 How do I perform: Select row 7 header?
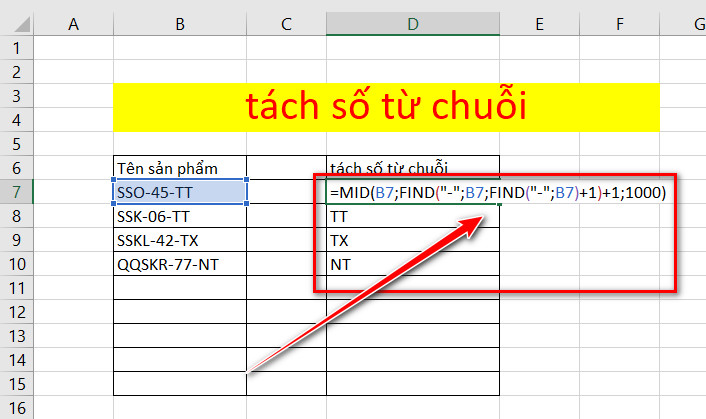[17, 192]
